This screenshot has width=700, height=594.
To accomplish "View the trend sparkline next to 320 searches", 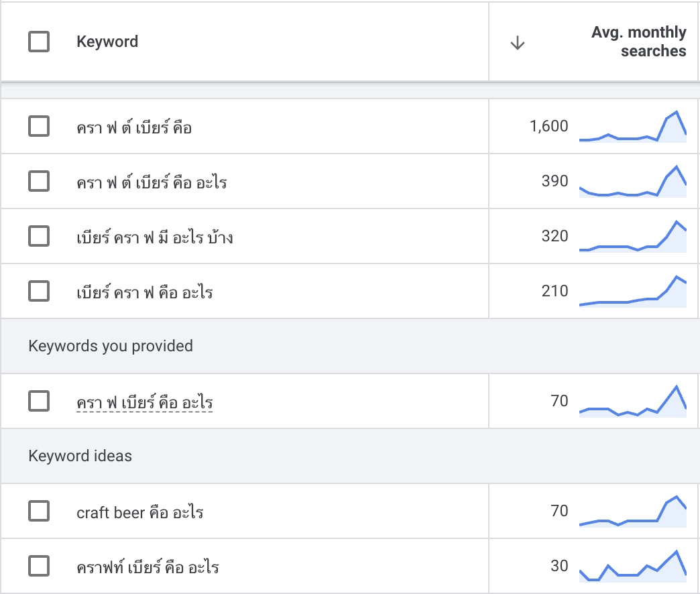I will [632, 237].
